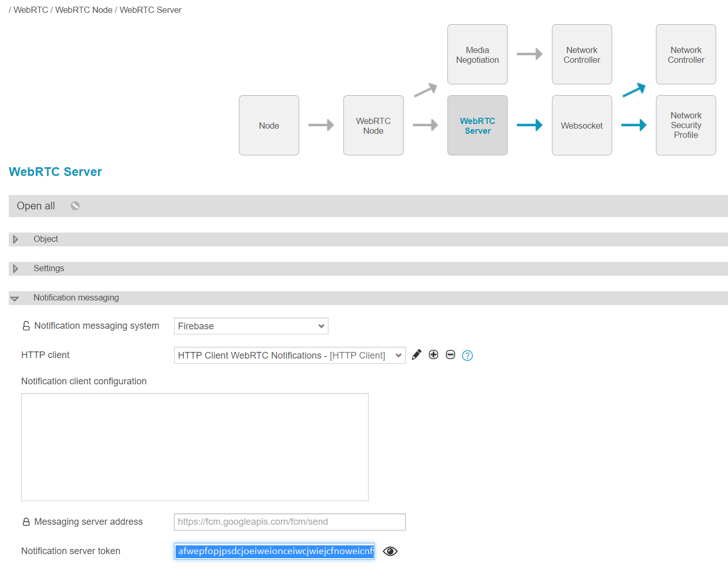Expand the Object section
This screenshot has height=568, width=728.
pyautogui.click(x=16, y=239)
